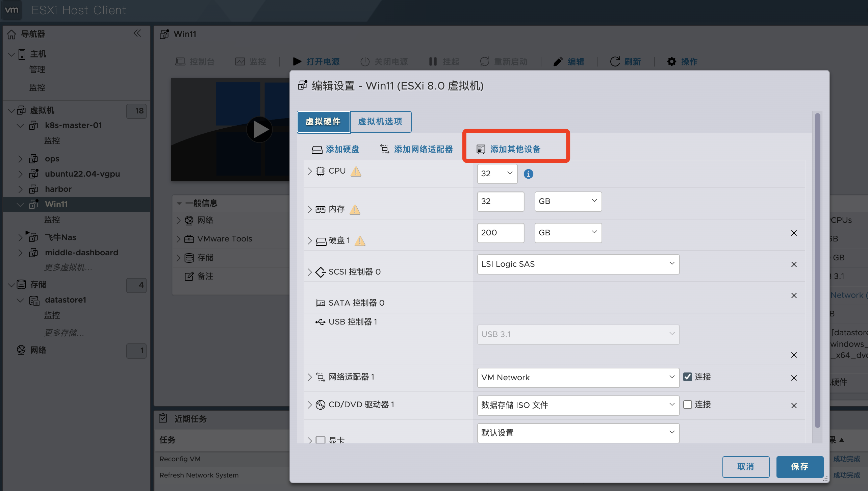
Task: Click the 打开电源 power on icon
Action: (297, 61)
